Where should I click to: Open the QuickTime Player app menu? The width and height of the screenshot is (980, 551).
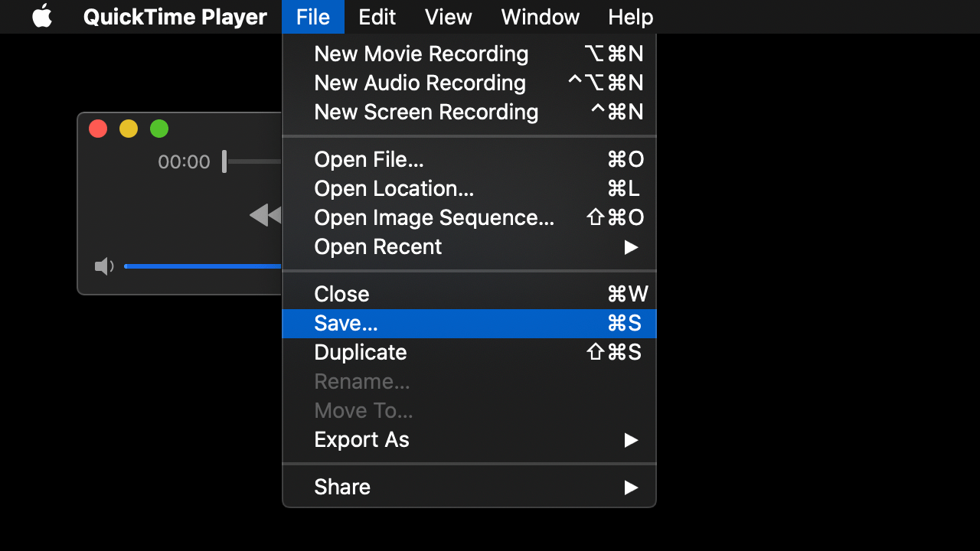[175, 17]
